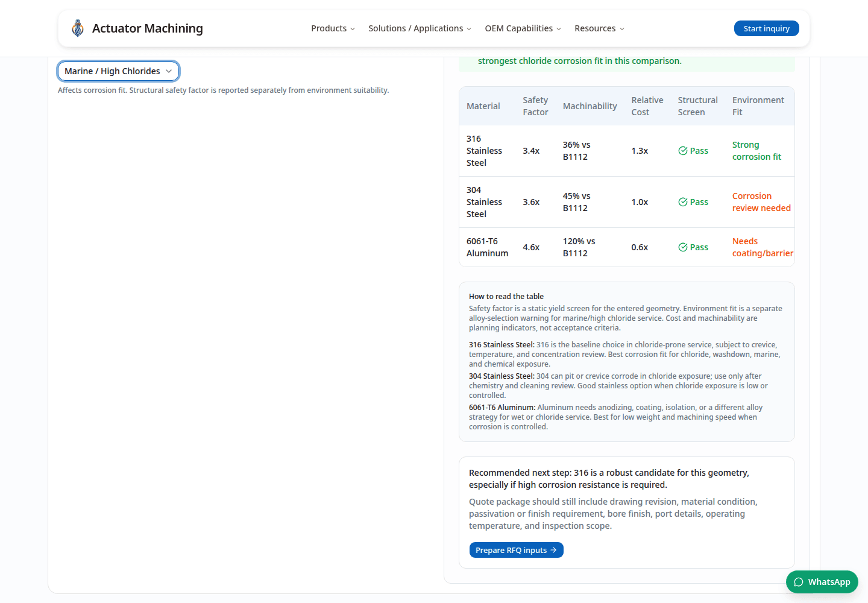Expand the Solutions / Applications menu
The image size is (868, 603).
420,28
